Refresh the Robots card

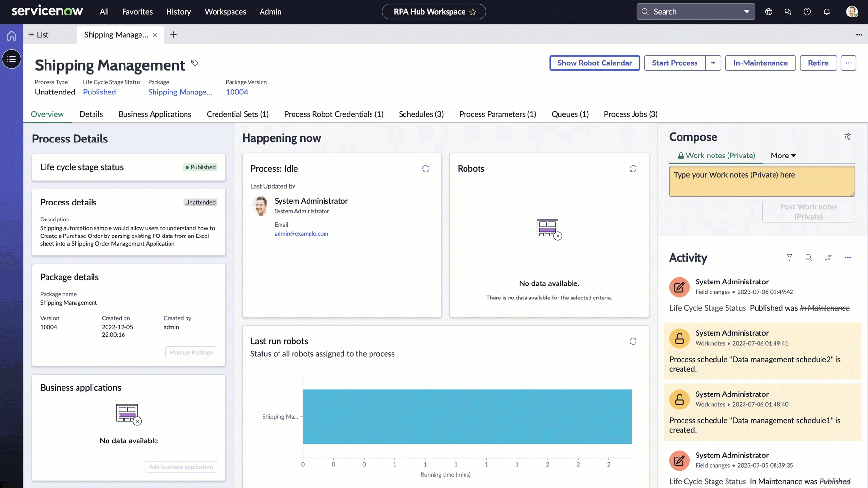pos(633,169)
